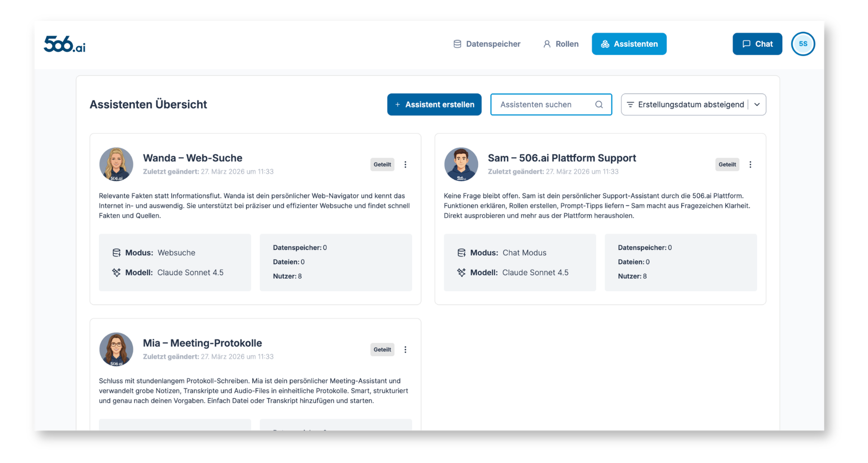Click the Modus icon in Wanda's card
Image resolution: width=868 pixels, height=463 pixels.
[116, 253]
